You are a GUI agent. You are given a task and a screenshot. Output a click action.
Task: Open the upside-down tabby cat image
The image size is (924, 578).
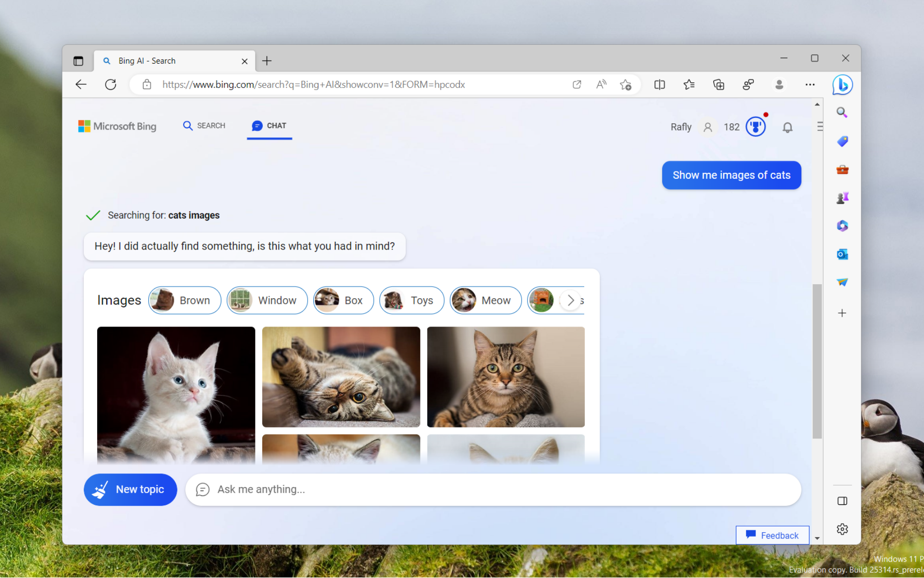coord(341,377)
